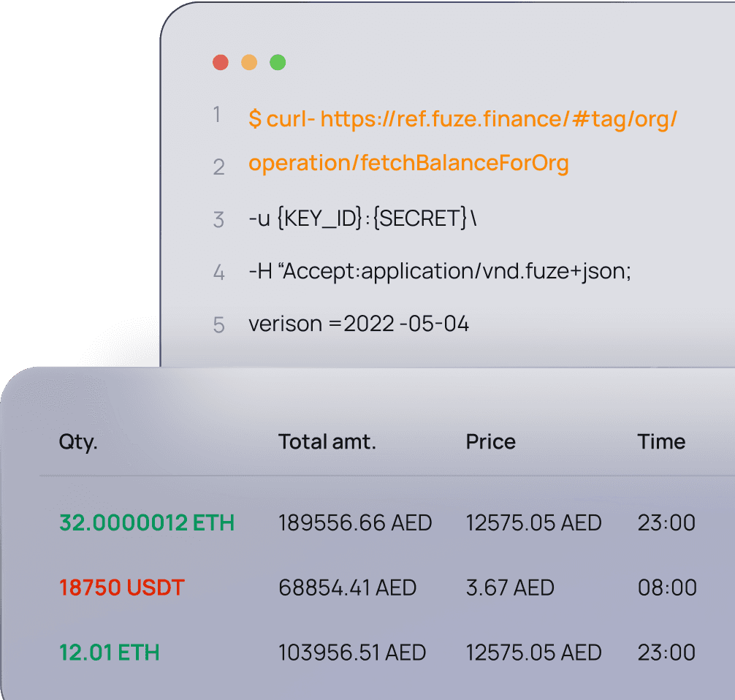Open the ref.fuze.finance URL in line 1
This screenshot has height=700, width=735.
498,118
